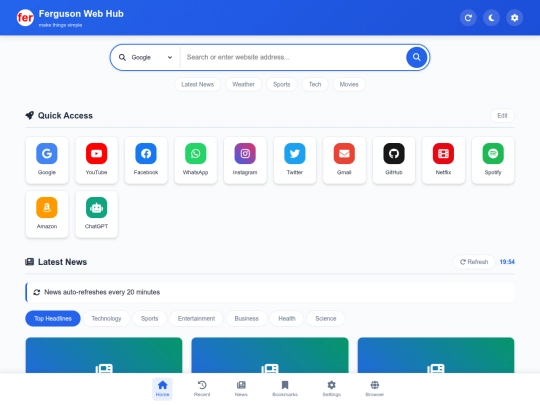540x405 pixels.
Task: Open the Spotify shortcut
Action: [493, 160]
